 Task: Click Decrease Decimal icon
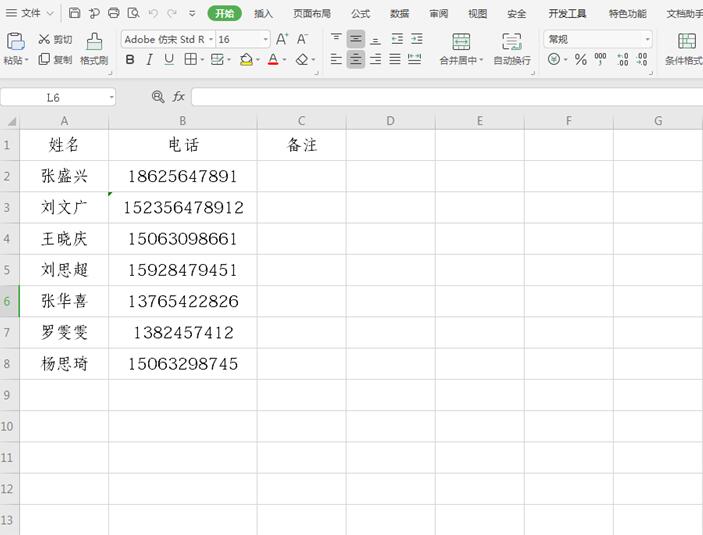coord(642,59)
